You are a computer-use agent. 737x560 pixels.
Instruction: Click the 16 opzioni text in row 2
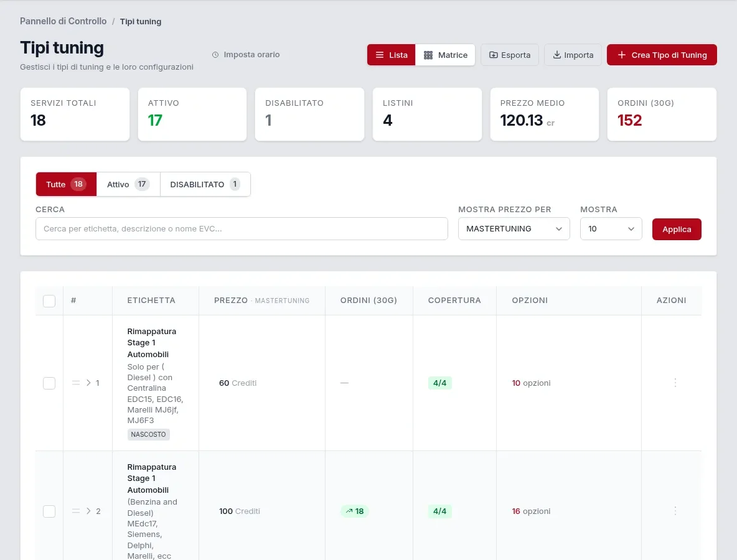531,511
